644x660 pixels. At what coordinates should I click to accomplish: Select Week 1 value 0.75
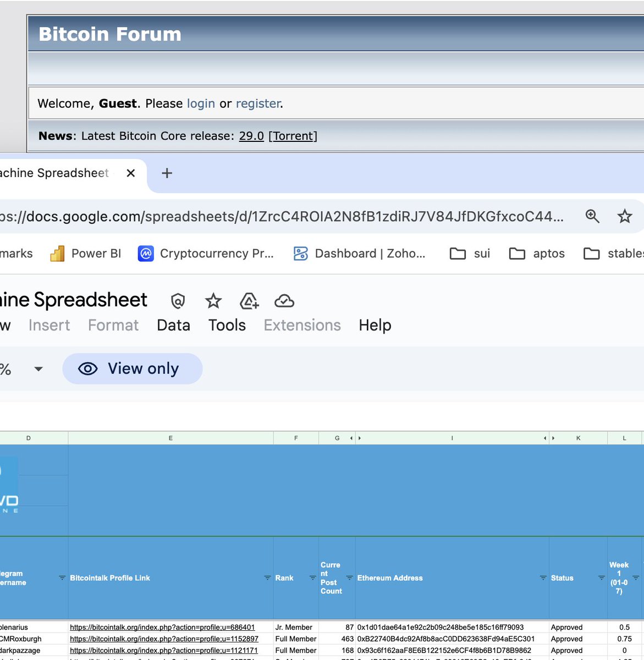tap(624, 639)
